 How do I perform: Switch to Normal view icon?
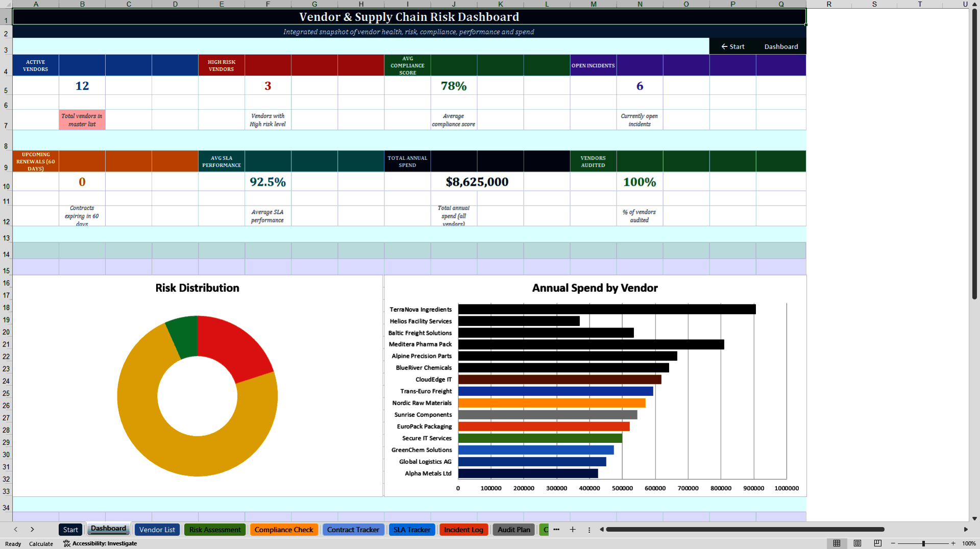(x=837, y=543)
